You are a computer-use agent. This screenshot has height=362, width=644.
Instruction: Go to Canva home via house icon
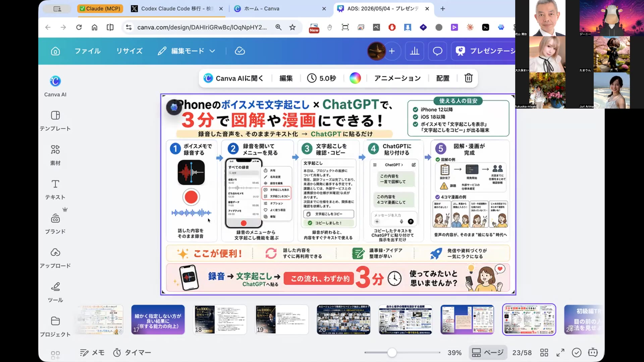(x=55, y=51)
